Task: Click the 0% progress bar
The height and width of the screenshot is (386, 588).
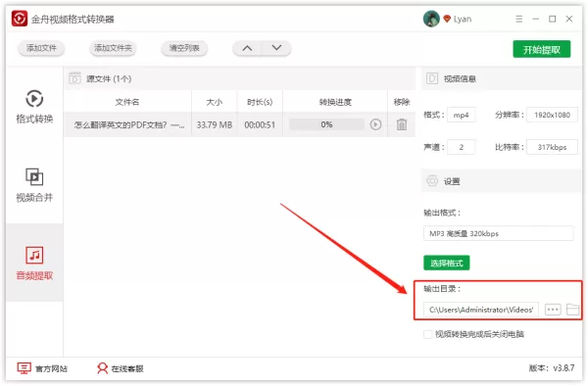Action: (x=326, y=124)
